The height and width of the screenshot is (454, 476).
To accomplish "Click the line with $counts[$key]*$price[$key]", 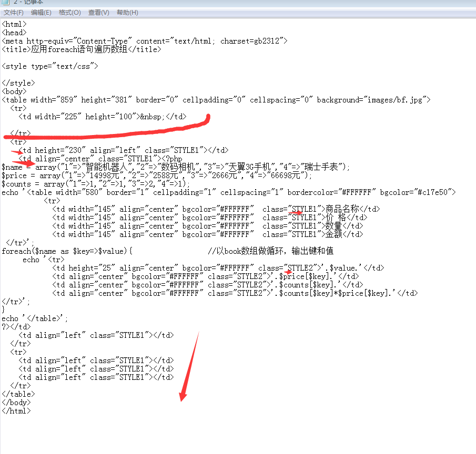I will point(235,293).
